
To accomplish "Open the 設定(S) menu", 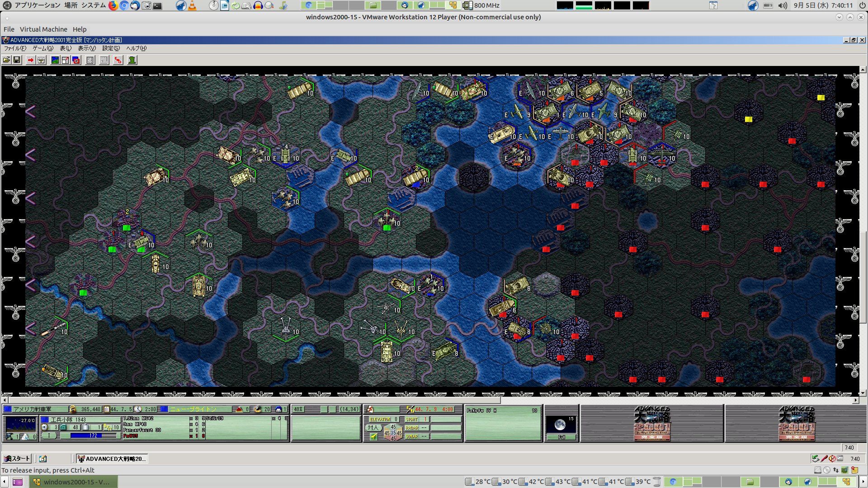I will [111, 48].
